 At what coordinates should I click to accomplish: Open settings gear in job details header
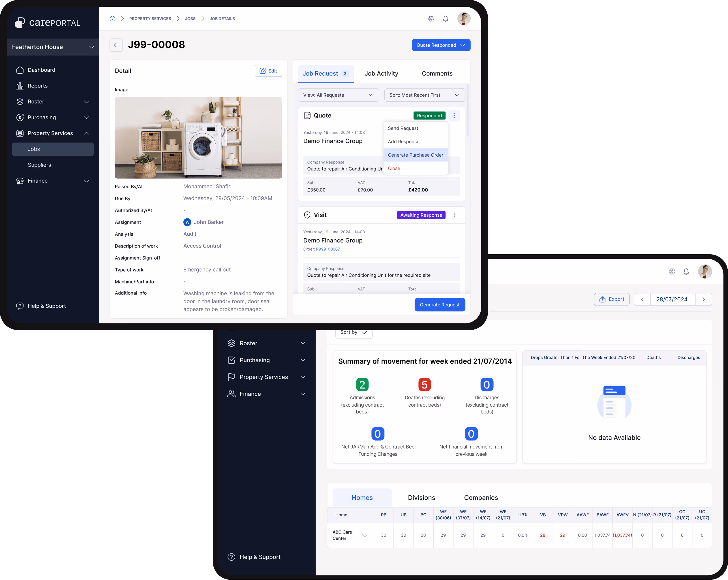tap(431, 19)
